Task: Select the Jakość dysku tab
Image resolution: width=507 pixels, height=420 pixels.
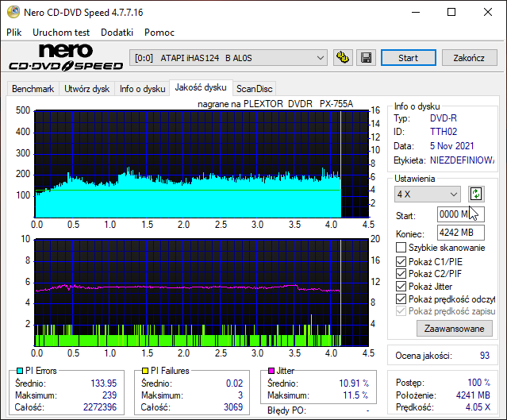Action: (x=201, y=87)
